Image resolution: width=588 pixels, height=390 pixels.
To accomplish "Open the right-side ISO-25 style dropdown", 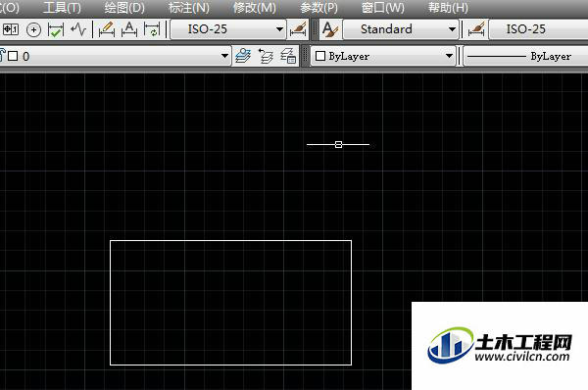I will tap(539, 29).
